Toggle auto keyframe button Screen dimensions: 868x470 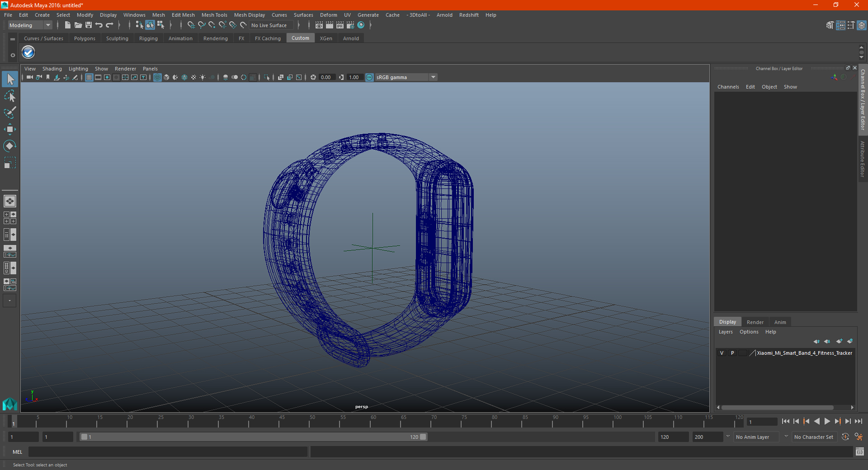click(x=845, y=437)
